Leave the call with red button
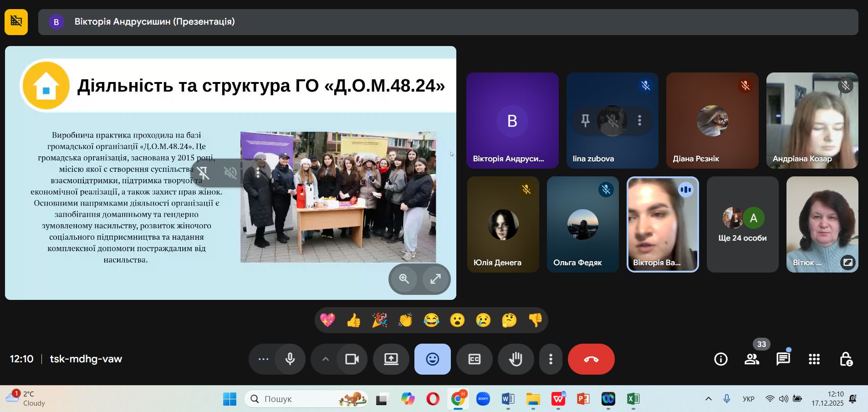The image size is (868, 412). tap(591, 359)
